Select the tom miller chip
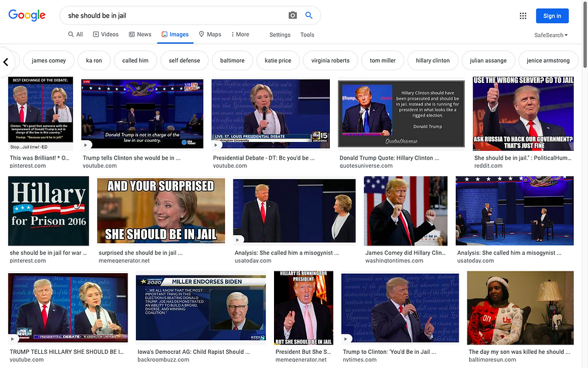This screenshot has height=368, width=588. 383,61
